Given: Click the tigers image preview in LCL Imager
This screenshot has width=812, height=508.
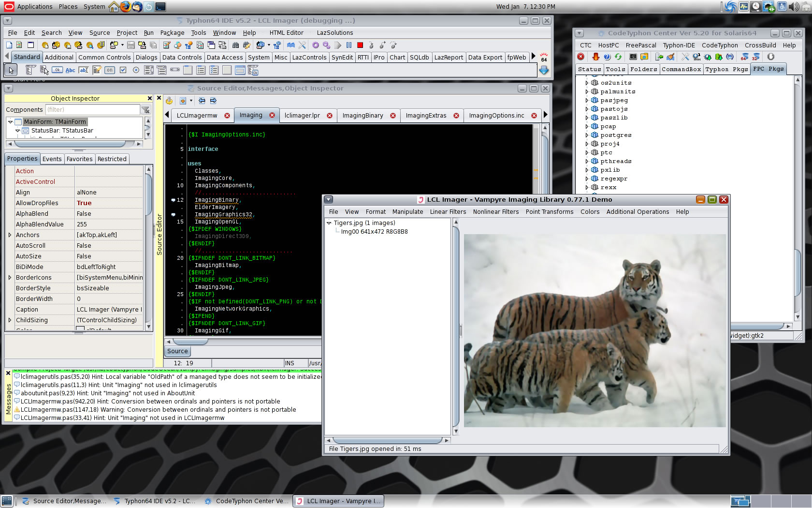Looking at the screenshot, I should [x=594, y=330].
